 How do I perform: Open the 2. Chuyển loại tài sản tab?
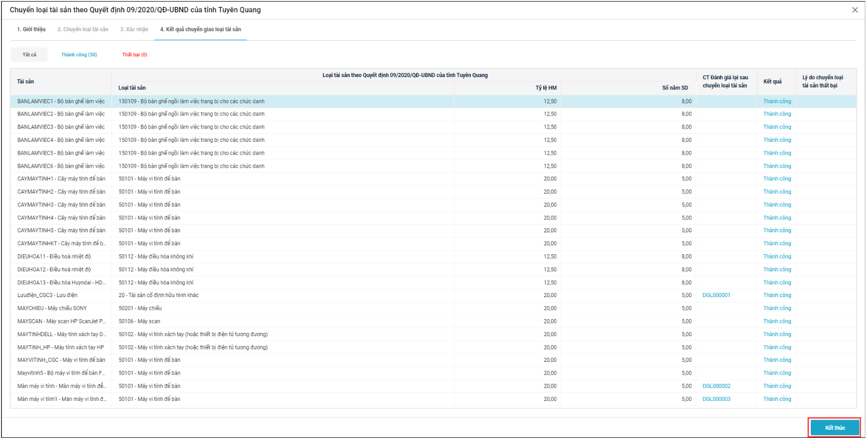pyautogui.click(x=83, y=29)
